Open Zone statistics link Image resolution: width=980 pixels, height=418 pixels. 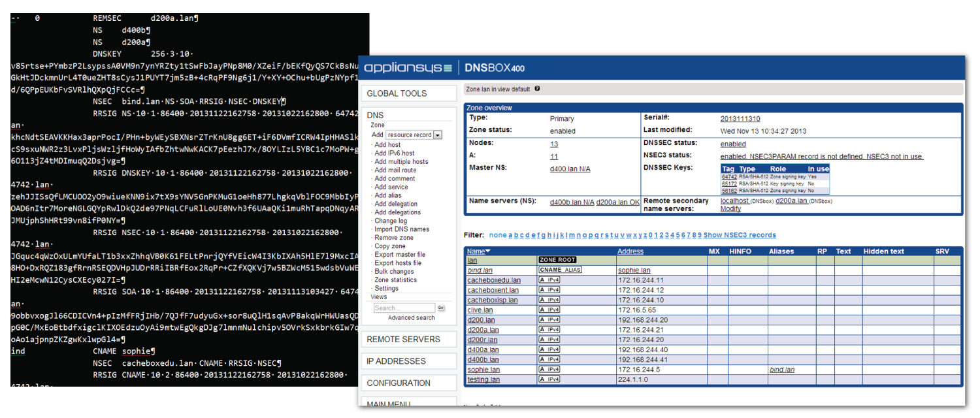point(395,281)
